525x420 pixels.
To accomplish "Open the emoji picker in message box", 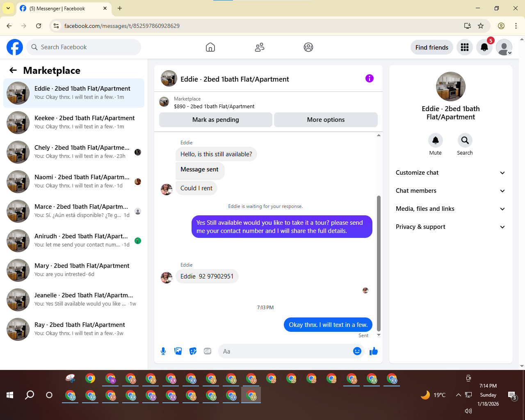I will click(357, 351).
